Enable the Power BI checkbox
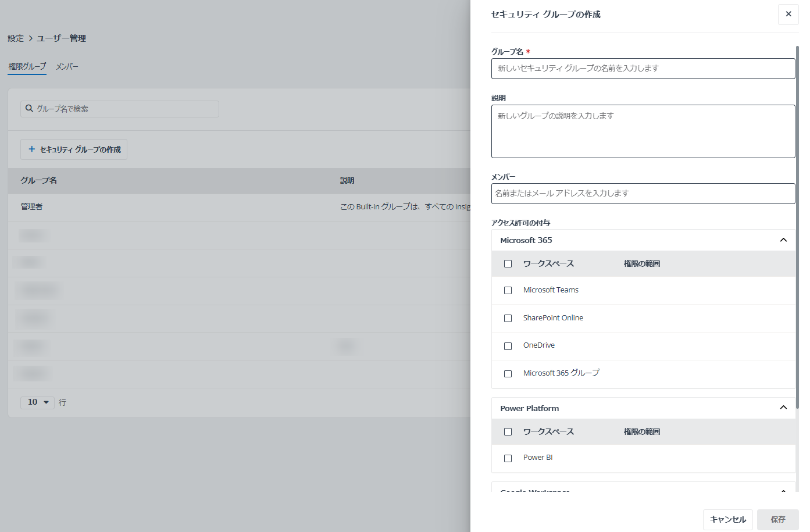The width and height of the screenshot is (810, 532). (x=508, y=458)
